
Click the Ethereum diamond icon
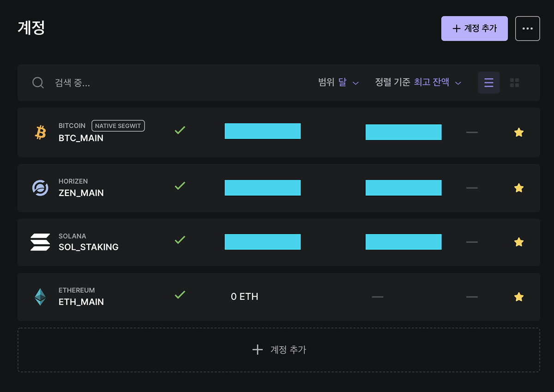point(40,297)
